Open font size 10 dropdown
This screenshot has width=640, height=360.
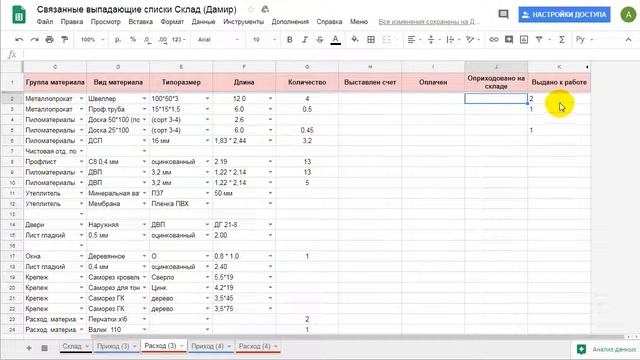click(x=264, y=40)
